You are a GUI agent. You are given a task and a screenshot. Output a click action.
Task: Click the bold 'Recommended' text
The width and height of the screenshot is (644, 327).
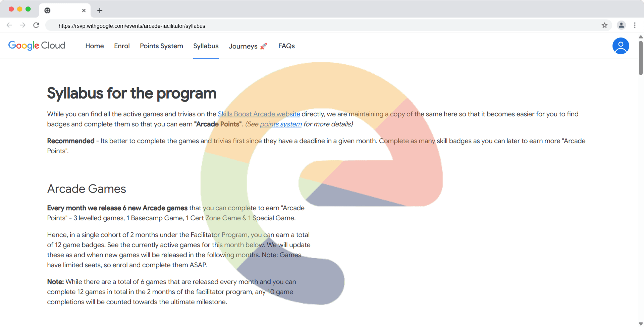pos(71,141)
